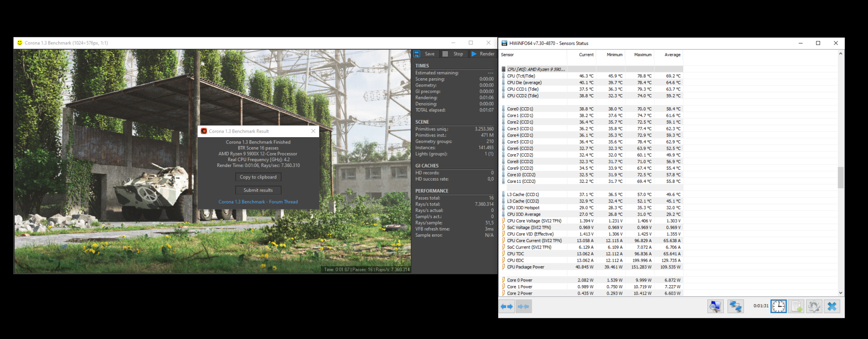This screenshot has width=868, height=339.
Task: Start Render in Corona Benchmark
Action: point(482,54)
